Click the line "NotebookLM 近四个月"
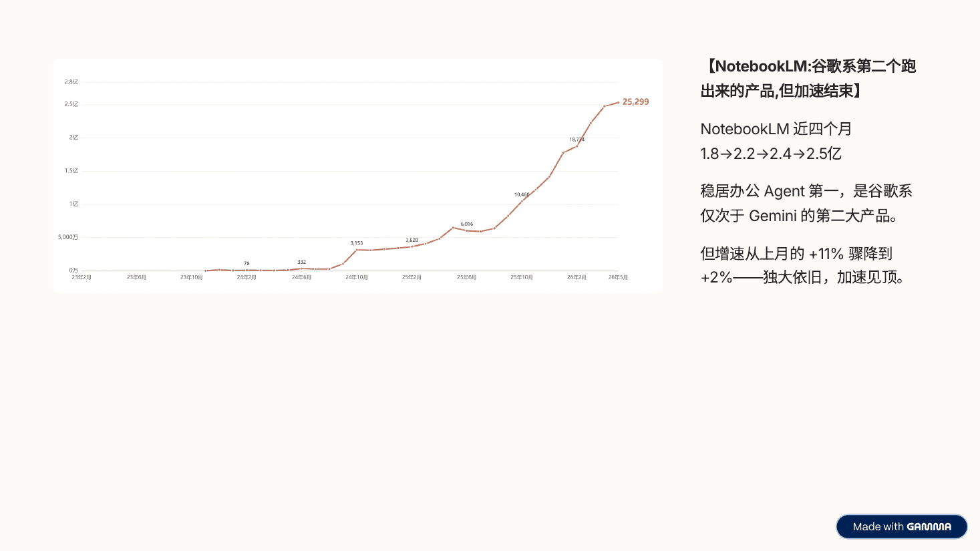Viewport: 980px width, 551px height. 776,129
